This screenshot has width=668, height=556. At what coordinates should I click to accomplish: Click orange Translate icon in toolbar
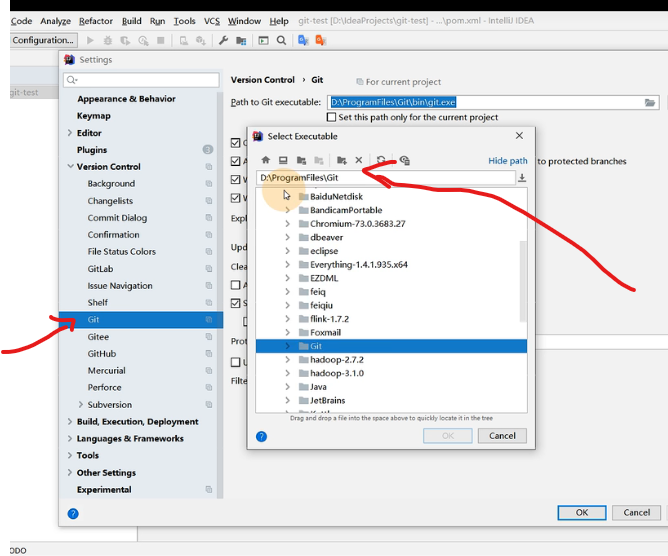pos(320,40)
